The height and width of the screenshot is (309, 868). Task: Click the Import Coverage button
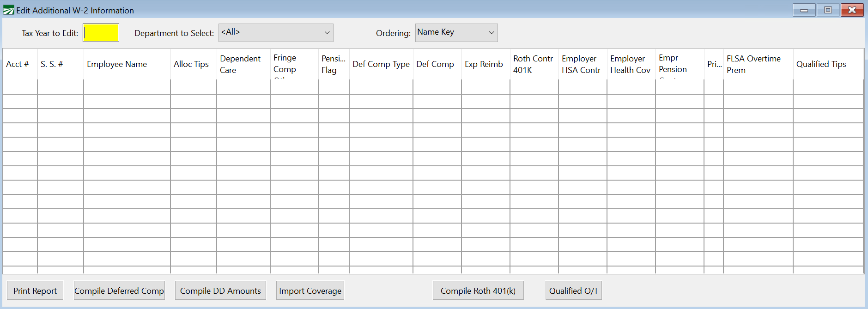(x=310, y=291)
